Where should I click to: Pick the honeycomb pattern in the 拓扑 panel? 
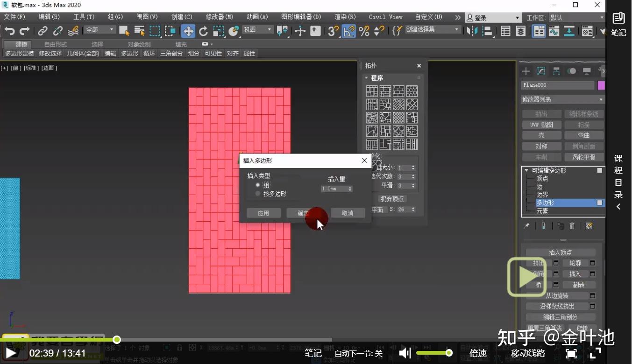pyautogui.click(x=412, y=91)
